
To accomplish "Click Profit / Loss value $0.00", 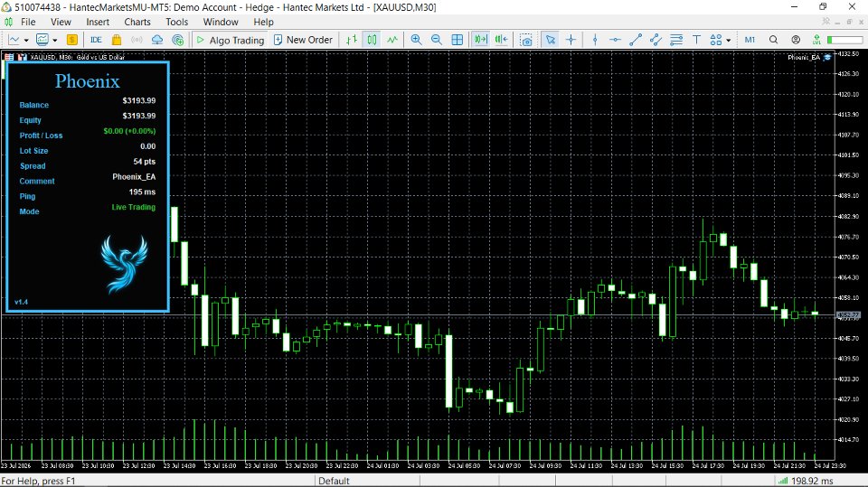I will [x=129, y=131].
